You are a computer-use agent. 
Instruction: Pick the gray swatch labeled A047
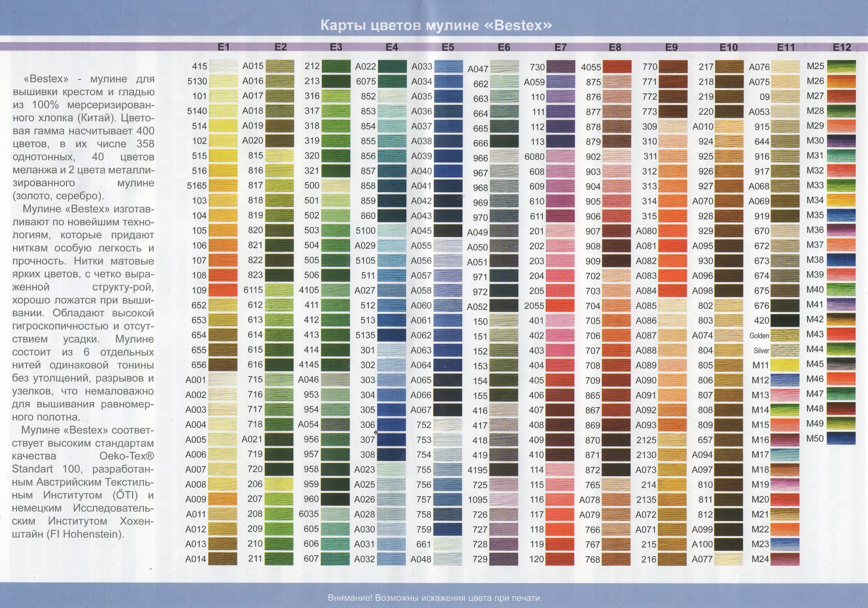pos(504,67)
